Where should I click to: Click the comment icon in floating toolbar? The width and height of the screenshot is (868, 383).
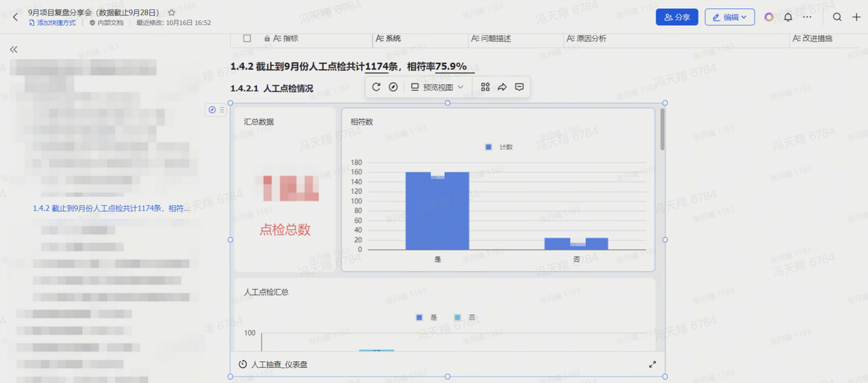(519, 87)
